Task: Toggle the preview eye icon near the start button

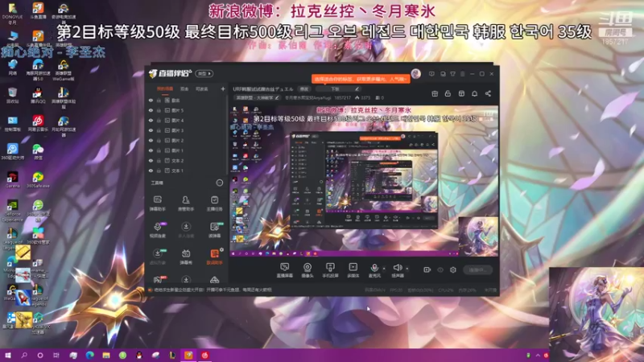Action: [440, 269]
